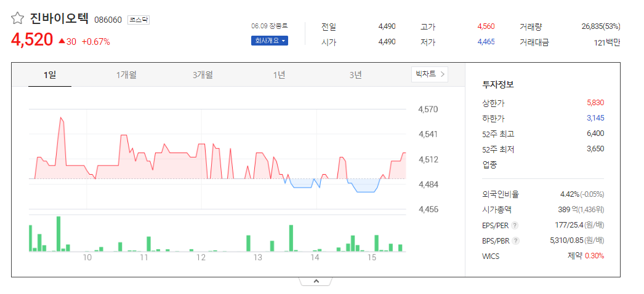
Task: Select the 1일 chart tab
Action: (x=50, y=75)
